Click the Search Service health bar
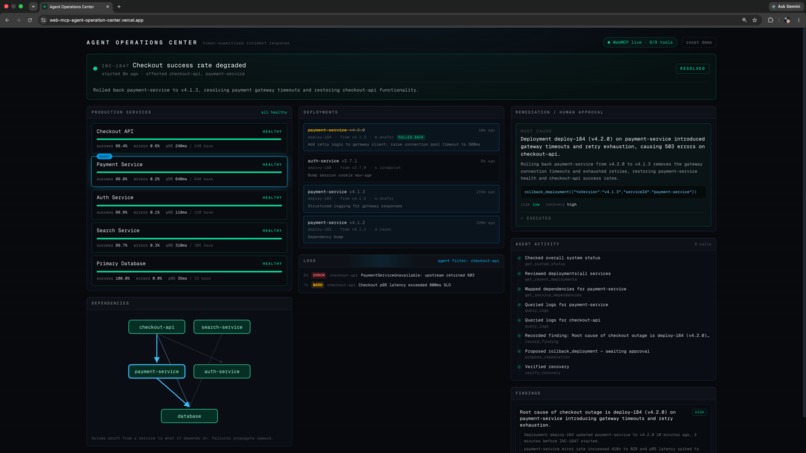 189,238
